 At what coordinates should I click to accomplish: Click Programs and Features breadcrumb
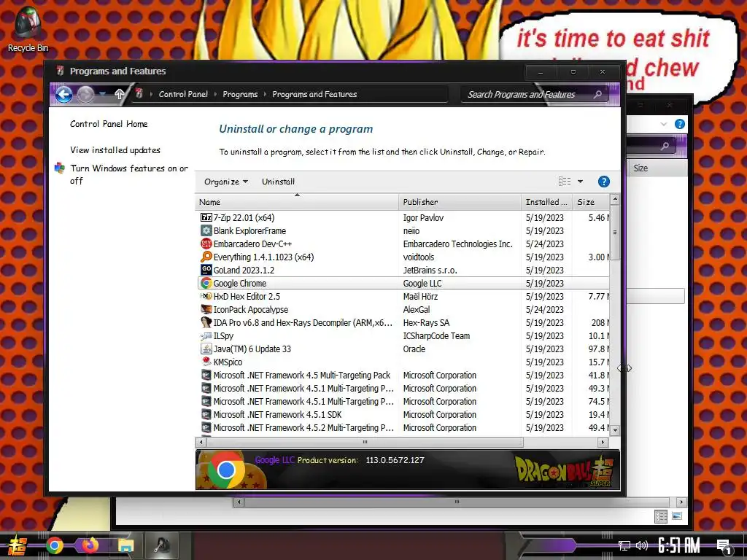tap(314, 94)
